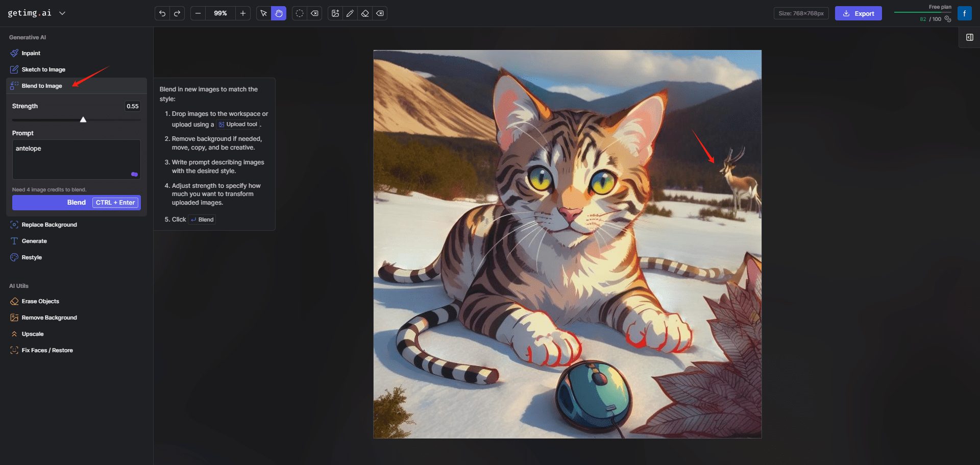This screenshot has width=980, height=465.
Task: Open Sketch to Image
Action: pyautogui.click(x=43, y=69)
